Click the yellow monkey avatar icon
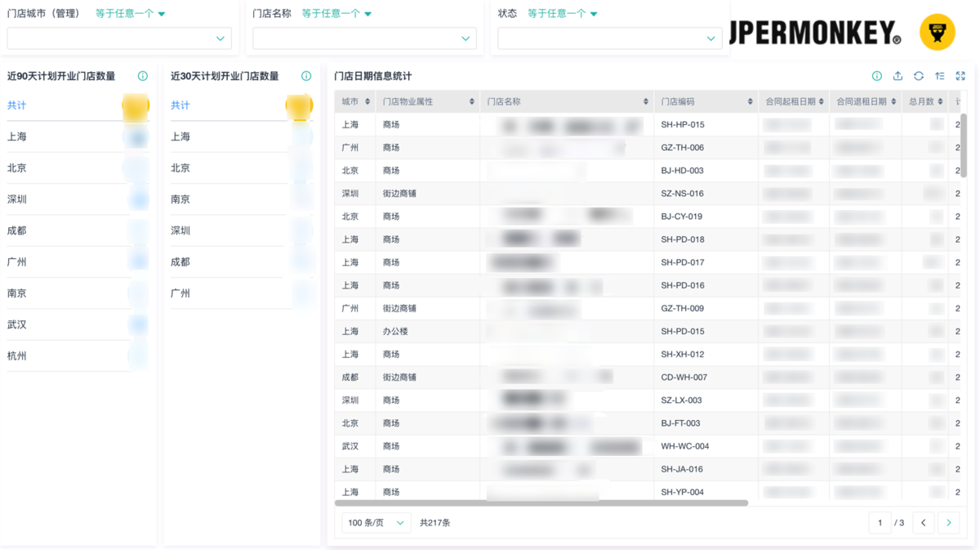Image resolution: width=980 pixels, height=550 pixels. [x=937, y=33]
